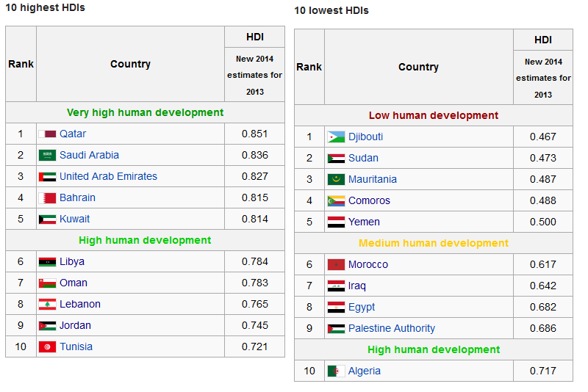Select Qatar's HDI value 0.851

tap(254, 134)
